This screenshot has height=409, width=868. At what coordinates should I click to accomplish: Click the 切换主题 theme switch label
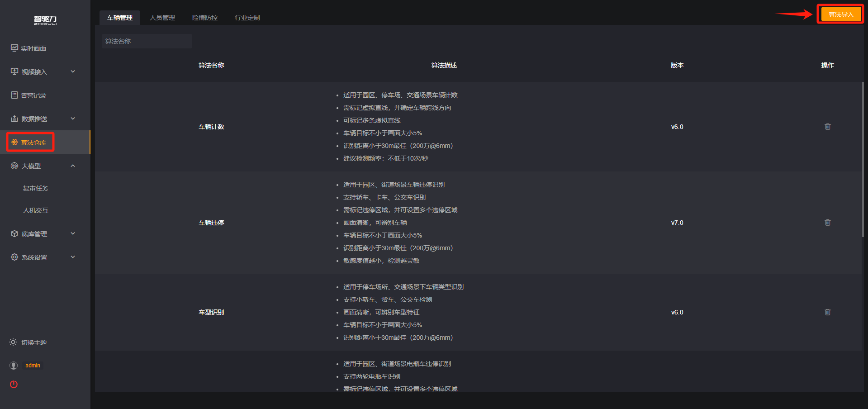[34, 342]
